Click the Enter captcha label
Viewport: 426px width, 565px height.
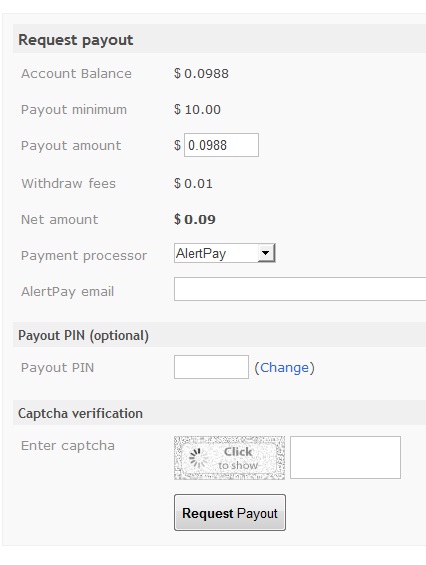click(x=68, y=446)
